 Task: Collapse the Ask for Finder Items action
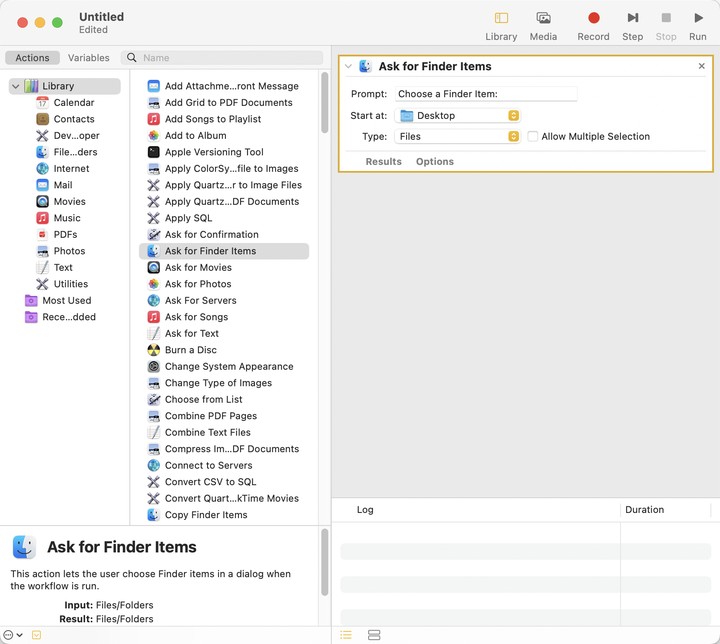click(x=348, y=67)
